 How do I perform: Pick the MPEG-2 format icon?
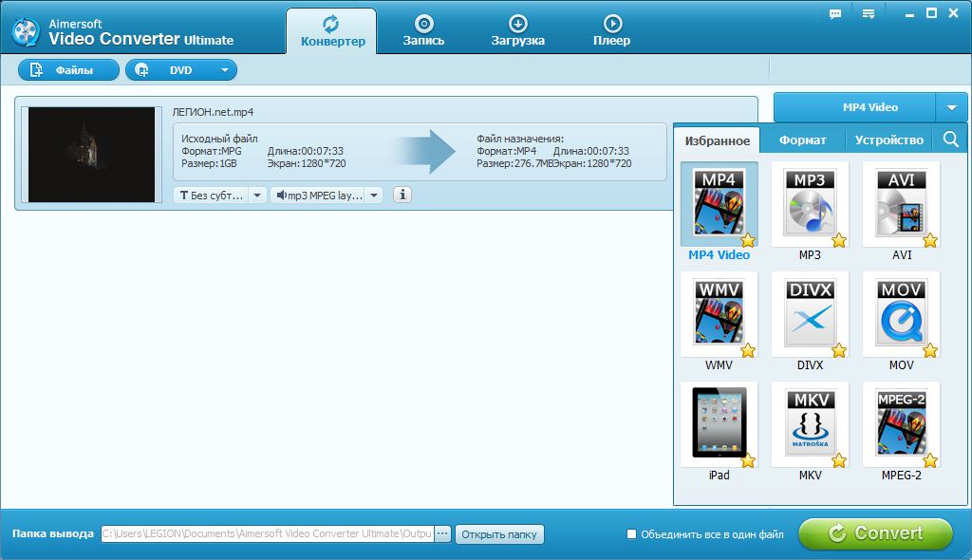coord(901,423)
